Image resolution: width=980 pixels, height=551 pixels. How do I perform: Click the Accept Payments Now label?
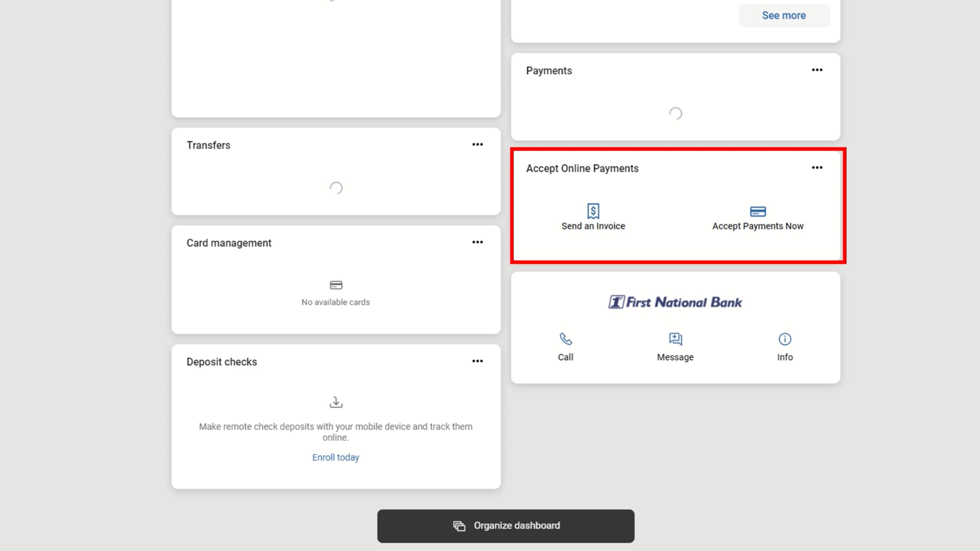click(x=757, y=226)
